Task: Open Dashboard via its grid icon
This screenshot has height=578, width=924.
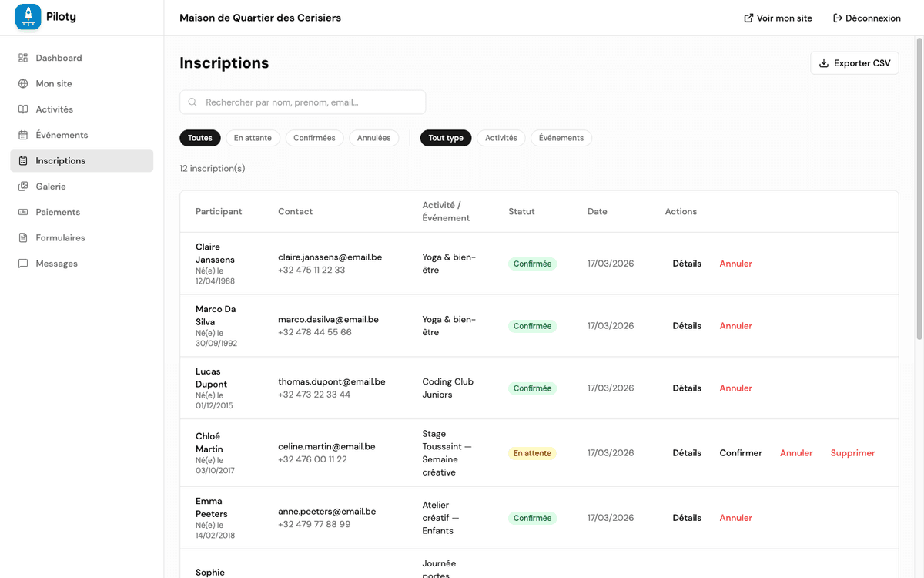Action: click(x=23, y=58)
